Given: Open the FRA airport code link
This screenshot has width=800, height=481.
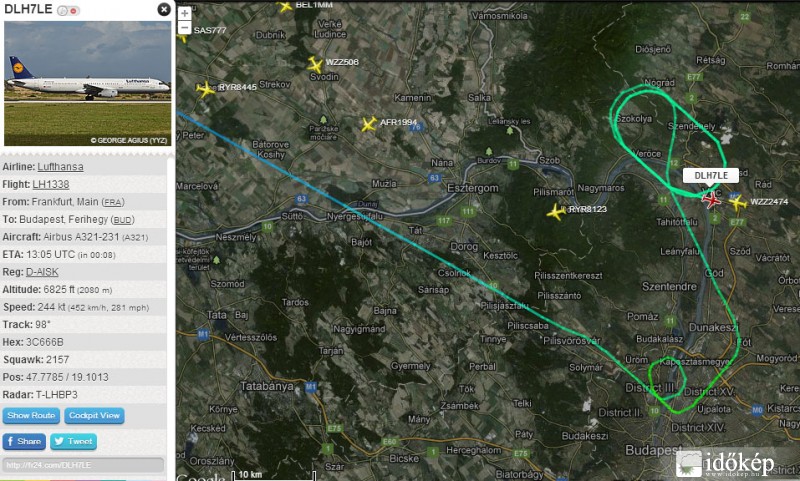Looking at the screenshot, I should click(113, 202).
